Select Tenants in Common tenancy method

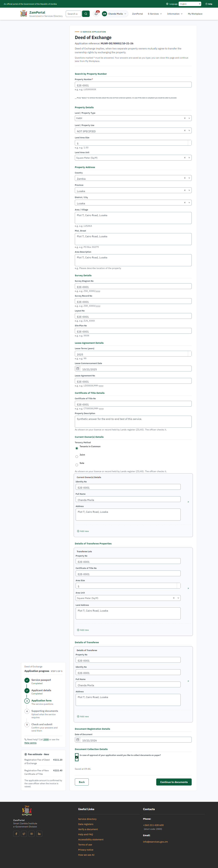click(77, 448)
